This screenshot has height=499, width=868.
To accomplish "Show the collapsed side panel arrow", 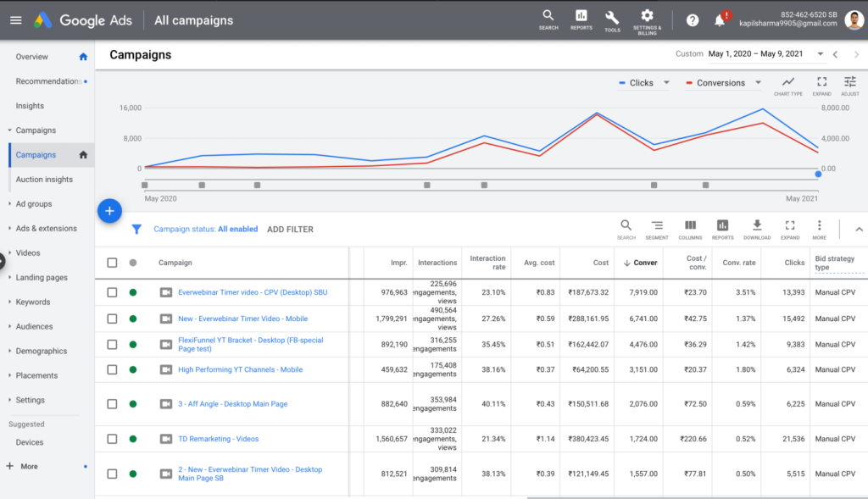I will click(x=2, y=261).
